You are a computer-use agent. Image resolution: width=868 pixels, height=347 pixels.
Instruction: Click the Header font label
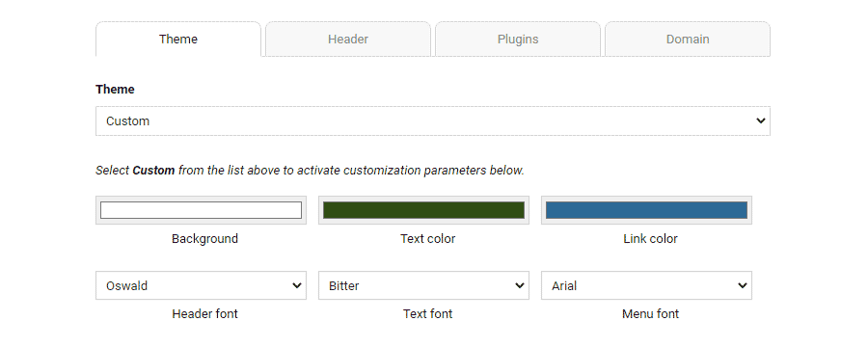pyautogui.click(x=204, y=314)
